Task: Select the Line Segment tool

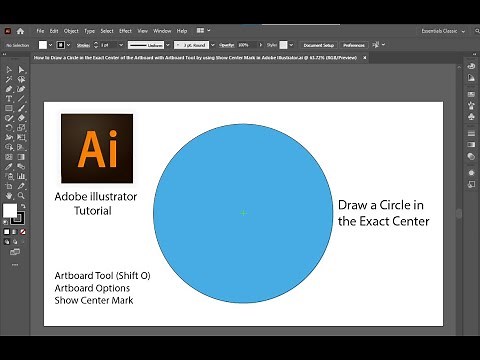Action: [21, 99]
